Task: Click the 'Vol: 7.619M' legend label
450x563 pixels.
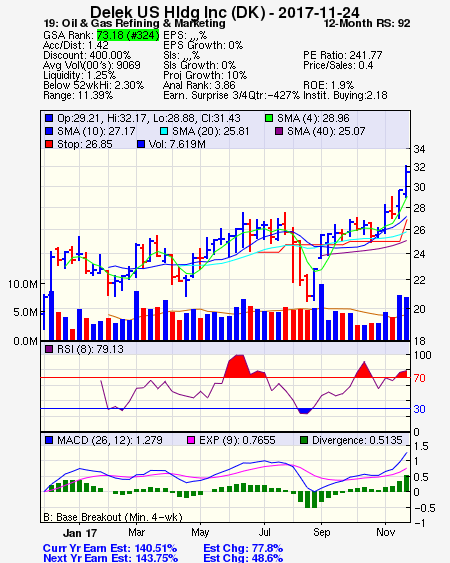Action: point(177,144)
